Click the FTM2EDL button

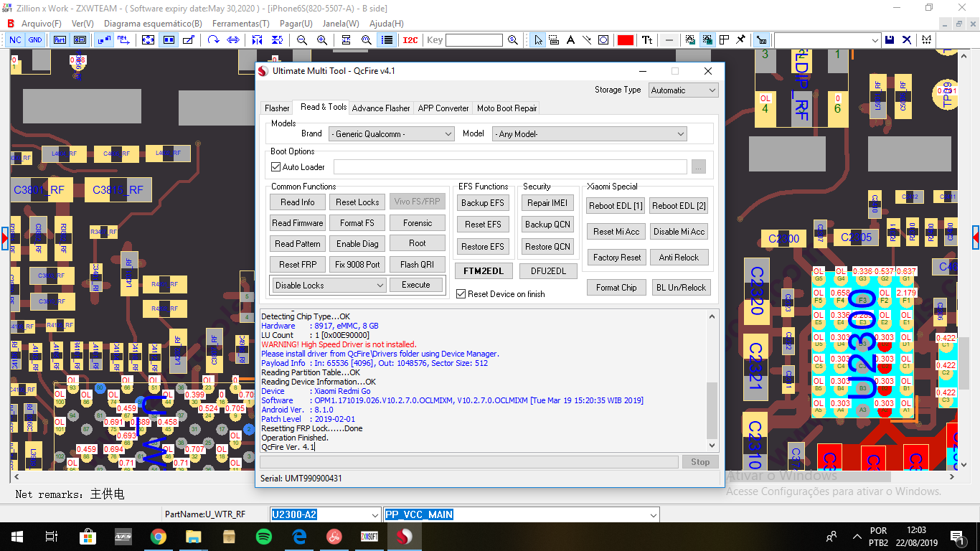484,271
